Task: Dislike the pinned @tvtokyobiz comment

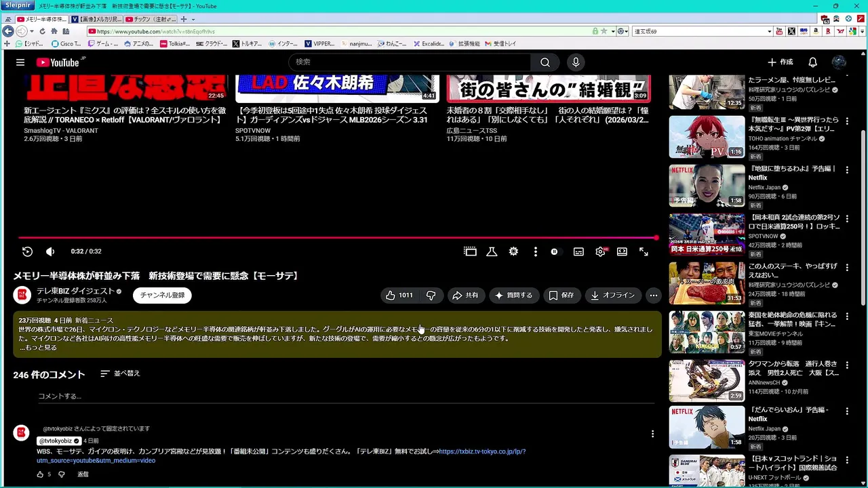Action: tap(62, 474)
